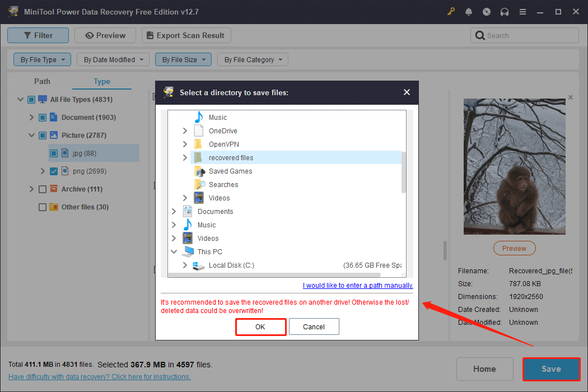Click the golden license key icon
Screen dimensions: 588x392
pyautogui.click(x=451, y=11)
